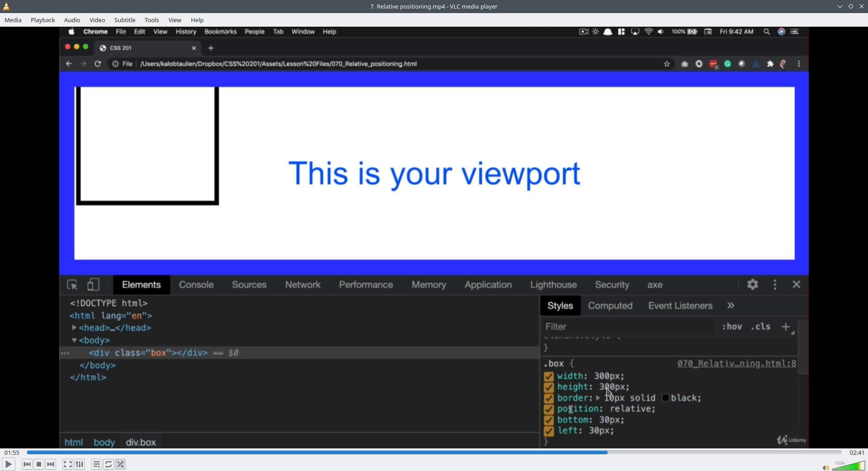This screenshot has width=868, height=471.
Task: Stop playback in VLC
Action: pyautogui.click(x=39, y=464)
